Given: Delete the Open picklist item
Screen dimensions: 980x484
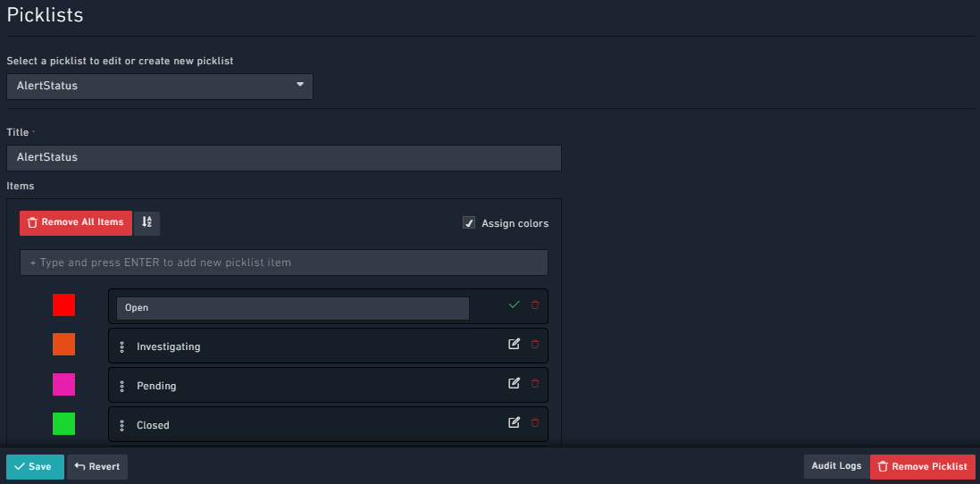Looking at the screenshot, I should point(535,305).
